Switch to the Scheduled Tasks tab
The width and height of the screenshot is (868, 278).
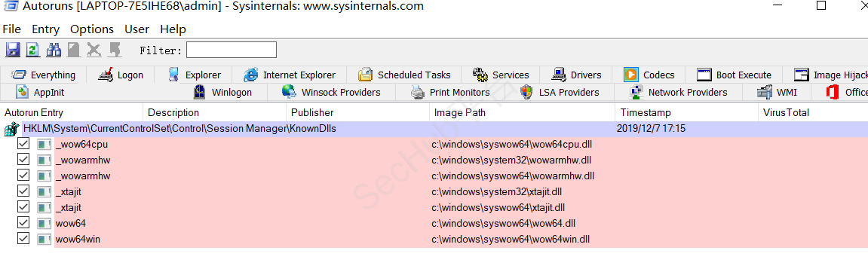tap(405, 75)
